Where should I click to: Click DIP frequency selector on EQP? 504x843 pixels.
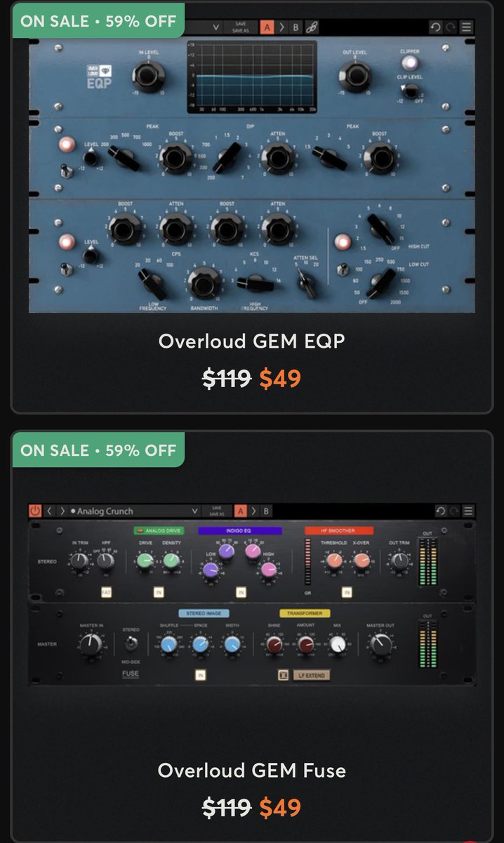tap(227, 158)
